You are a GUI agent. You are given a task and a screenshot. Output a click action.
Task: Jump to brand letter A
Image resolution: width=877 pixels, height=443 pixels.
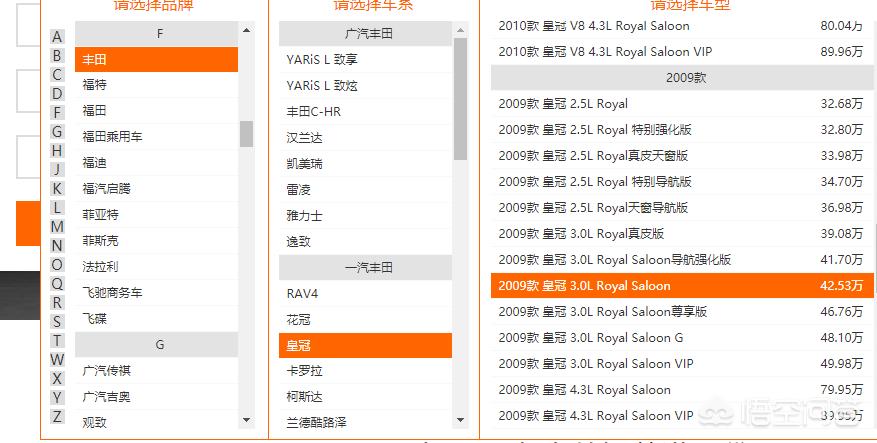[57, 37]
